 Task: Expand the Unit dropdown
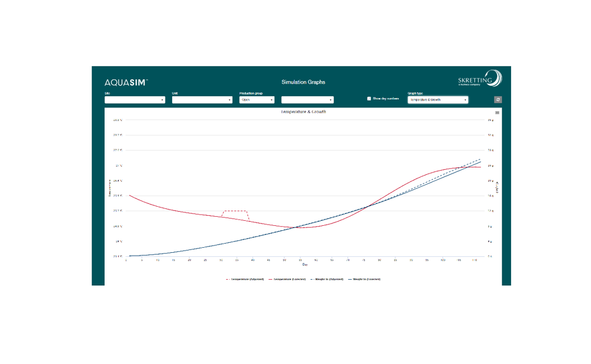coord(202,100)
